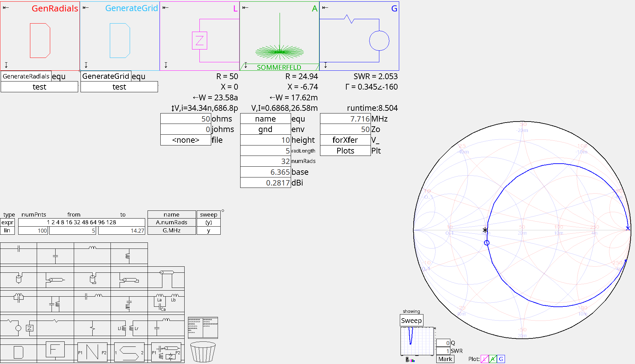
Task: Open the gnd environment selector
Action: [x=265, y=129]
